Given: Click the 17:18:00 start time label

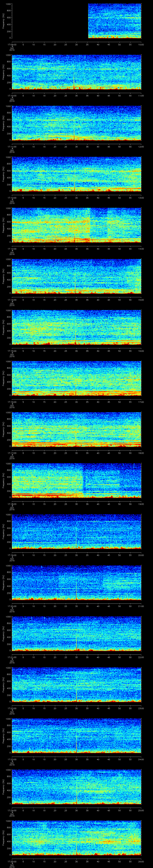Looking at the screenshot, I should click(12, 504).
